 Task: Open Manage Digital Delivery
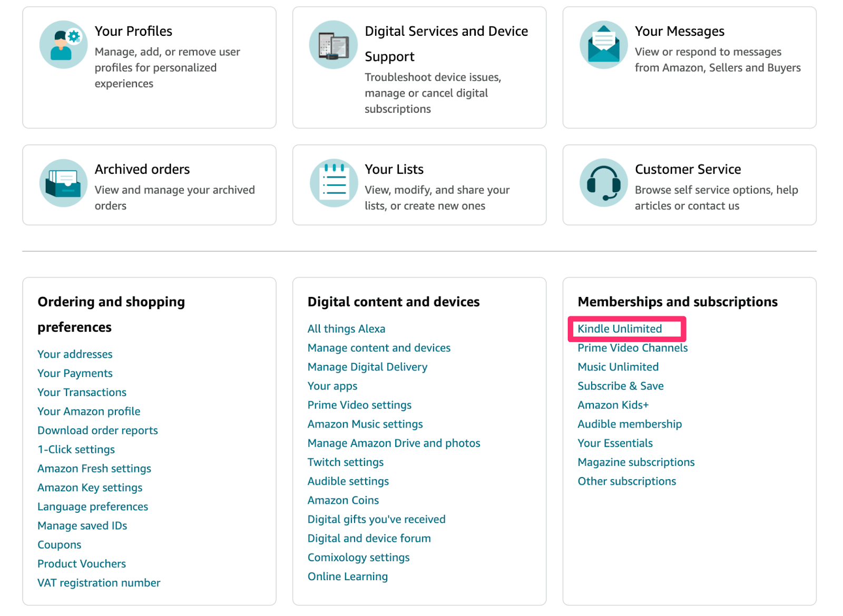coord(367,367)
